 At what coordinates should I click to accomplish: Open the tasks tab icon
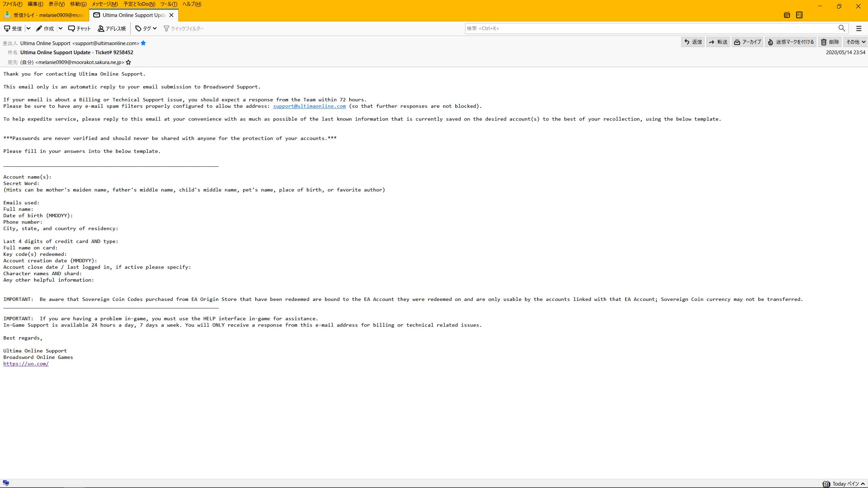799,15
